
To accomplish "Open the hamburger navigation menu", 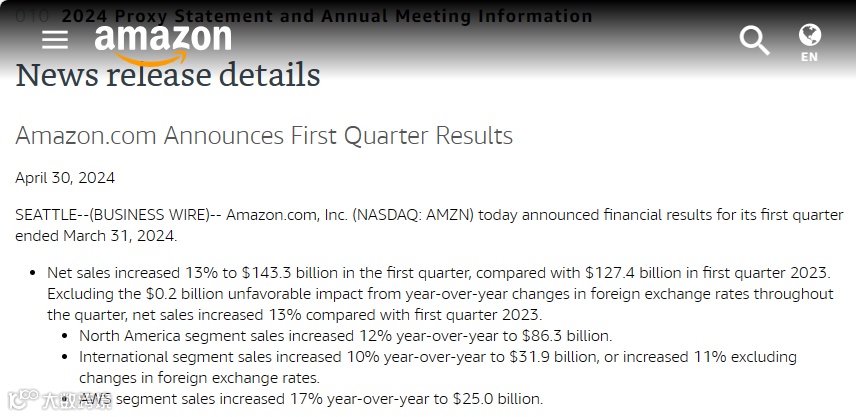I will pyautogui.click(x=55, y=40).
